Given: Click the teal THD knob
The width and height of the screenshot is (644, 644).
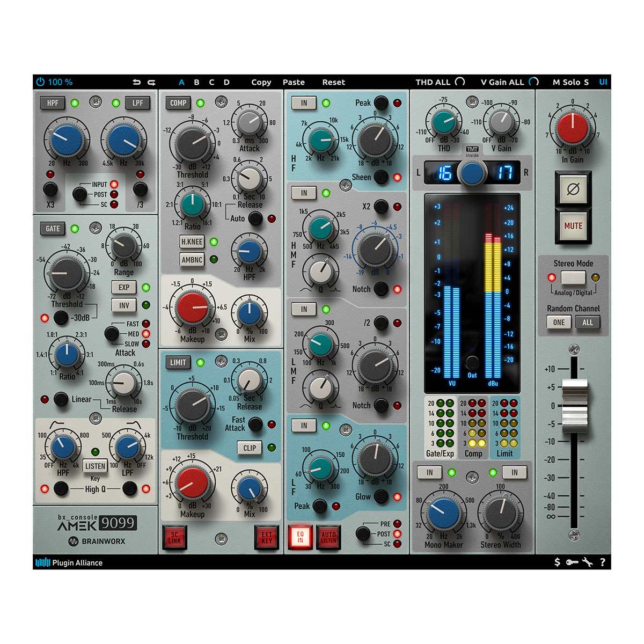Looking at the screenshot, I should point(444,121).
